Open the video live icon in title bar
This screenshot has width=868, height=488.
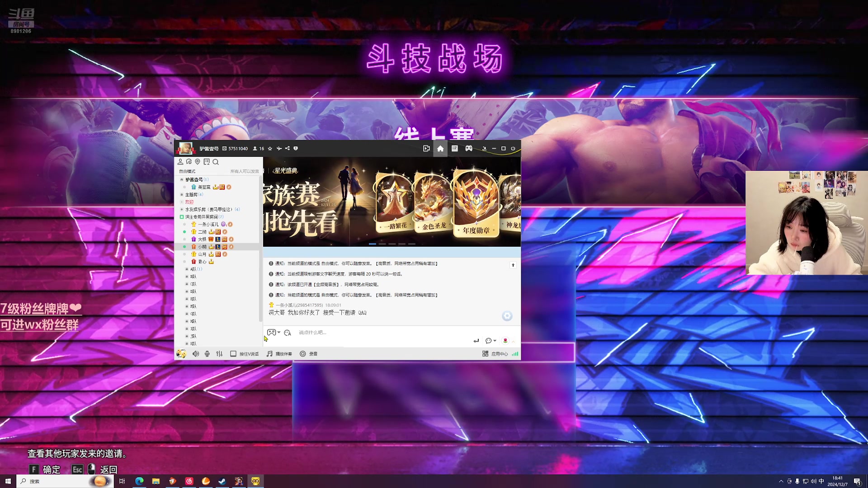tap(426, 149)
